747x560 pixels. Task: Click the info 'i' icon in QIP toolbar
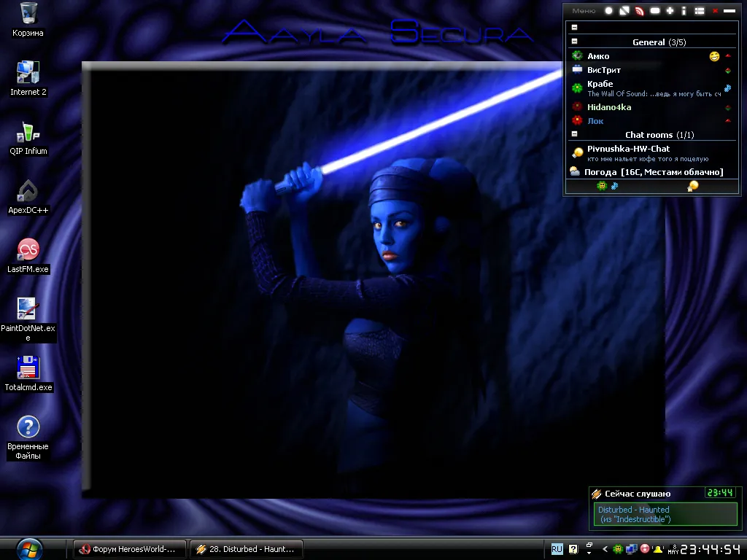click(x=684, y=10)
